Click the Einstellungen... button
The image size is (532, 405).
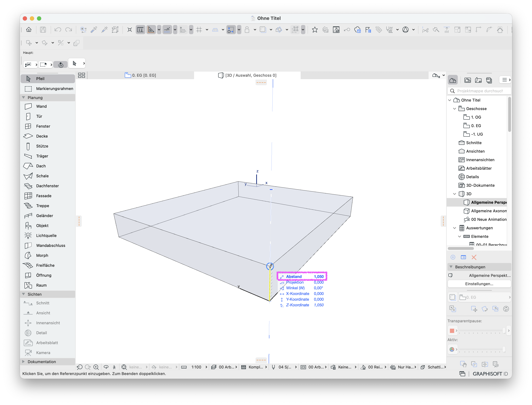tap(479, 284)
